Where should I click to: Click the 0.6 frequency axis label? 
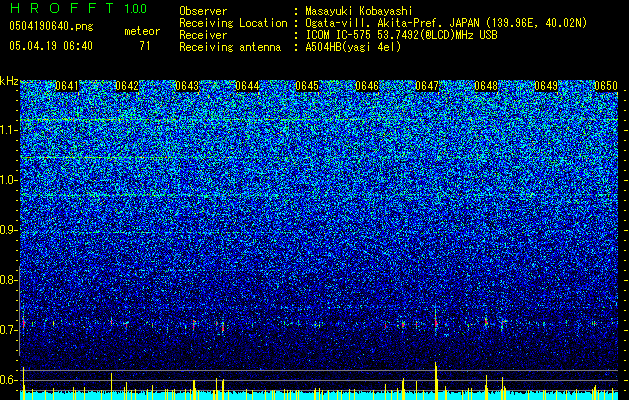point(7,380)
